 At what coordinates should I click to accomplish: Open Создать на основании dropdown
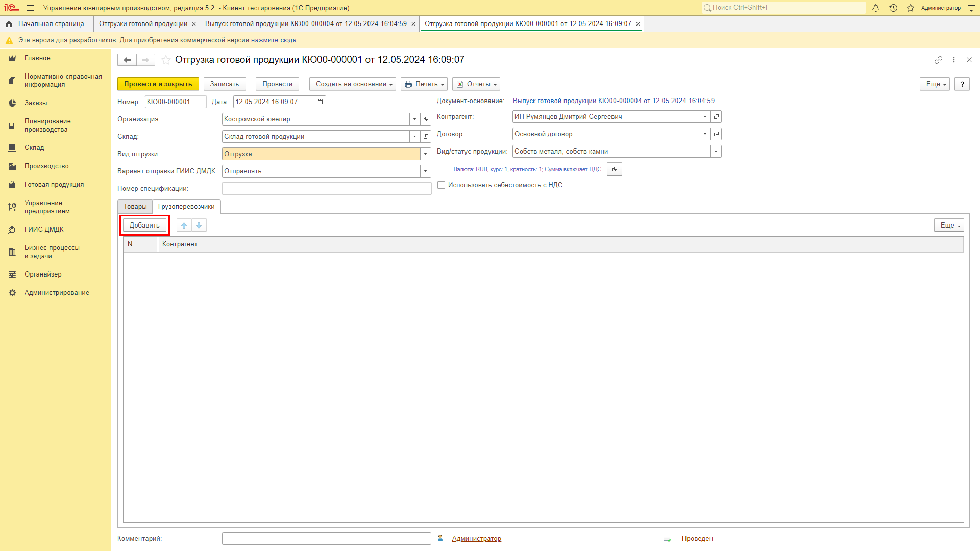click(x=353, y=84)
